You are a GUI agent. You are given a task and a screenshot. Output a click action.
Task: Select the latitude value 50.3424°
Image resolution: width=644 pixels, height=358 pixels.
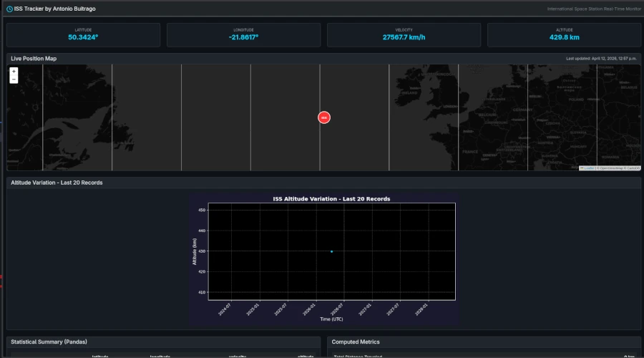click(x=83, y=37)
